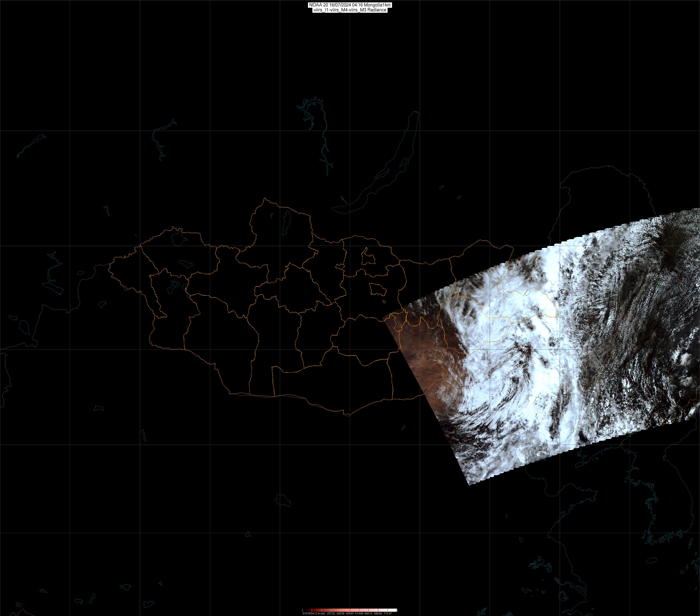
Task: Click the 600.72 colorbar label
Action: [369, 614]
